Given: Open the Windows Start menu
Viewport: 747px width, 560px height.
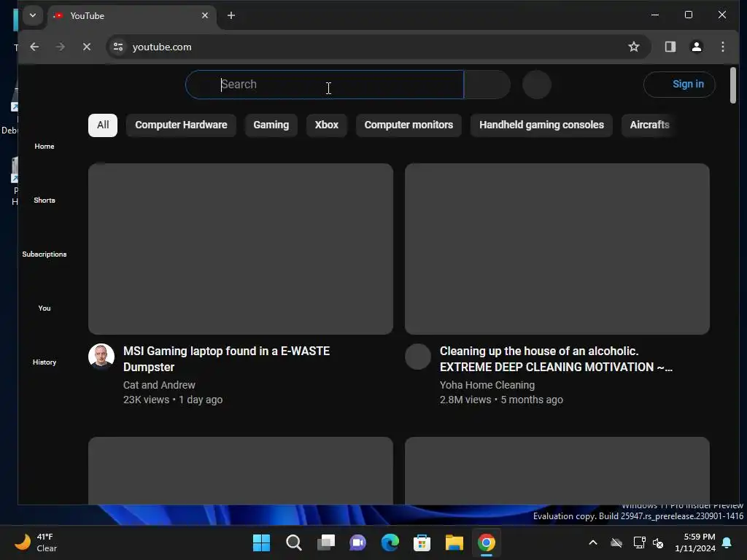Looking at the screenshot, I should tap(262, 542).
